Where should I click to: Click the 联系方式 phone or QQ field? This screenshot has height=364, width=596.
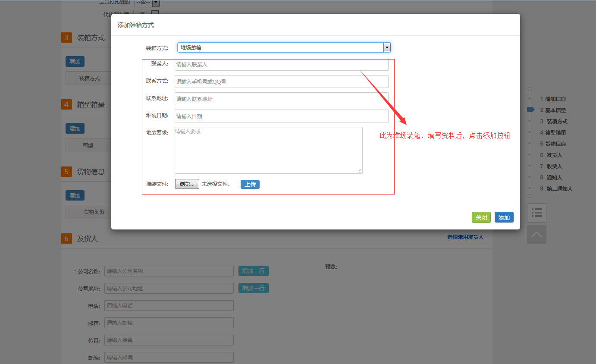pyautogui.click(x=281, y=82)
